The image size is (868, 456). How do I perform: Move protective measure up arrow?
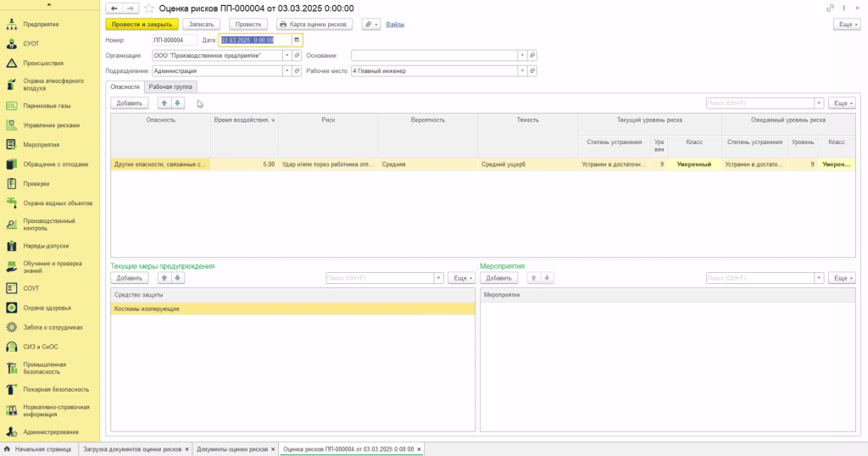(164, 278)
